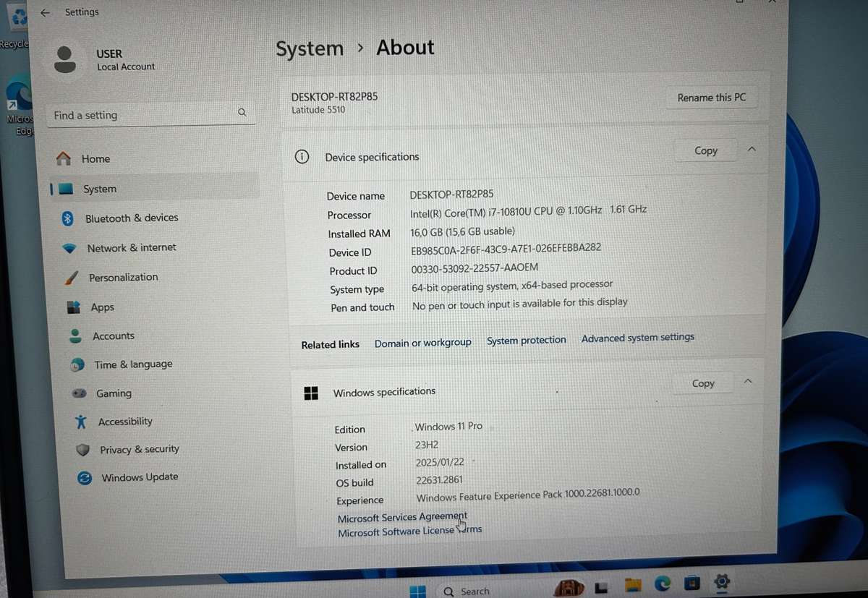Viewport: 868px width, 598px height.
Task: Open the Microsoft Services Agreement link
Action: pyautogui.click(x=402, y=516)
